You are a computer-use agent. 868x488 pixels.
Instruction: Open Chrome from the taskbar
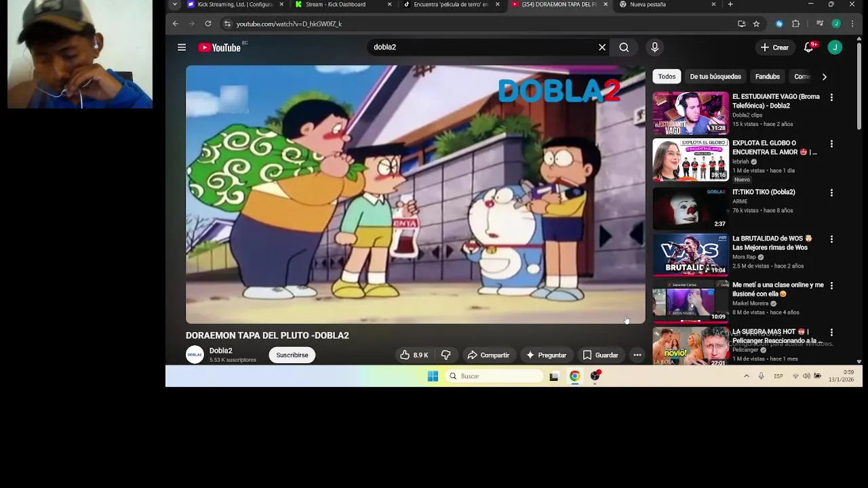pos(574,376)
